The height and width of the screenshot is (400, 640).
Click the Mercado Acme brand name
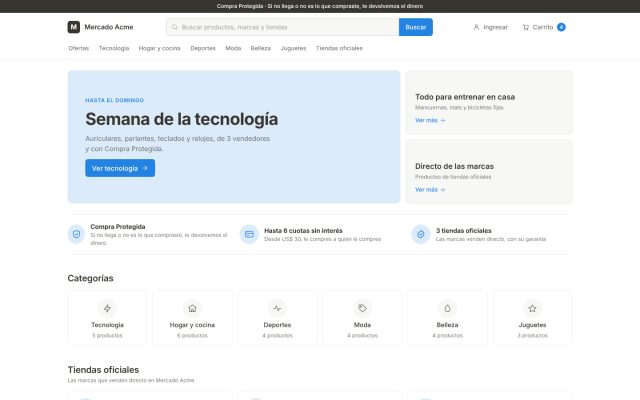pyautogui.click(x=109, y=27)
